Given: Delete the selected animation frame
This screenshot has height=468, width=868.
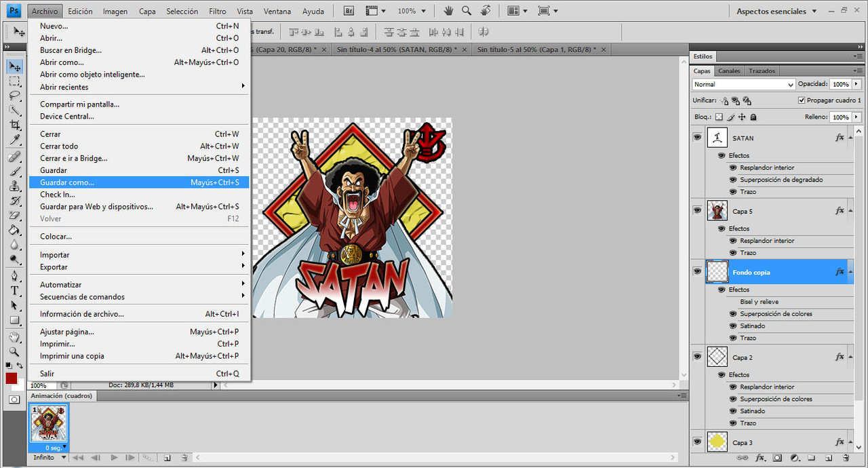Looking at the screenshot, I should click(184, 458).
